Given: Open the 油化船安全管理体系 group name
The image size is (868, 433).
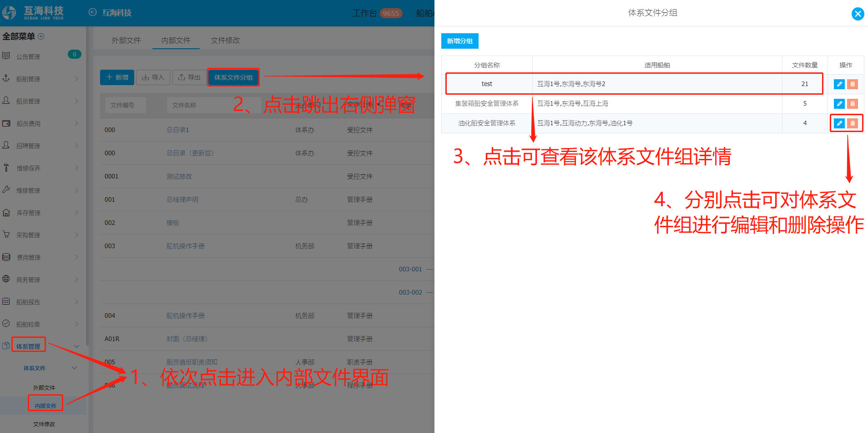Looking at the screenshot, I should pyautogui.click(x=487, y=123).
